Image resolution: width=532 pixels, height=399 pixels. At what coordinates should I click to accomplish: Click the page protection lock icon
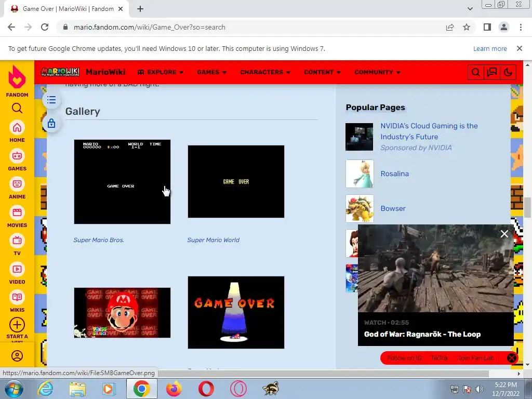(x=51, y=123)
